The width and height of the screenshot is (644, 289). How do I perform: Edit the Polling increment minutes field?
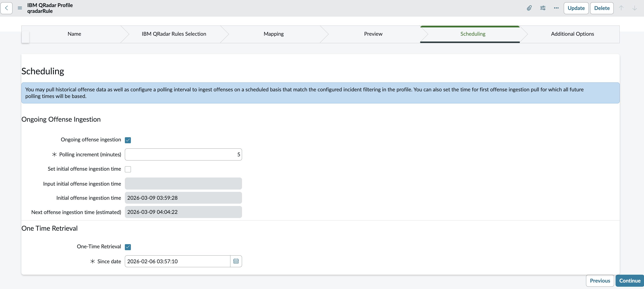point(183,155)
